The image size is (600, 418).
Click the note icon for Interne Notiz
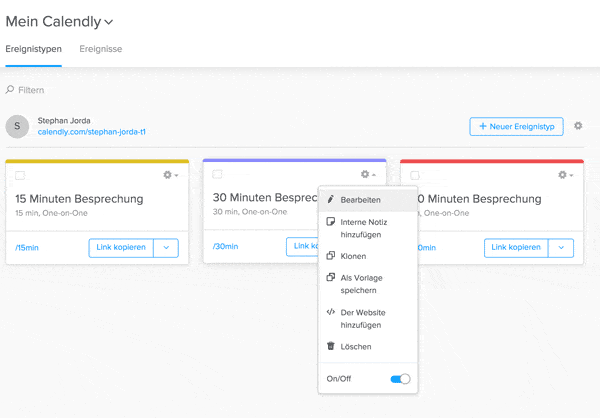pyautogui.click(x=331, y=222)
